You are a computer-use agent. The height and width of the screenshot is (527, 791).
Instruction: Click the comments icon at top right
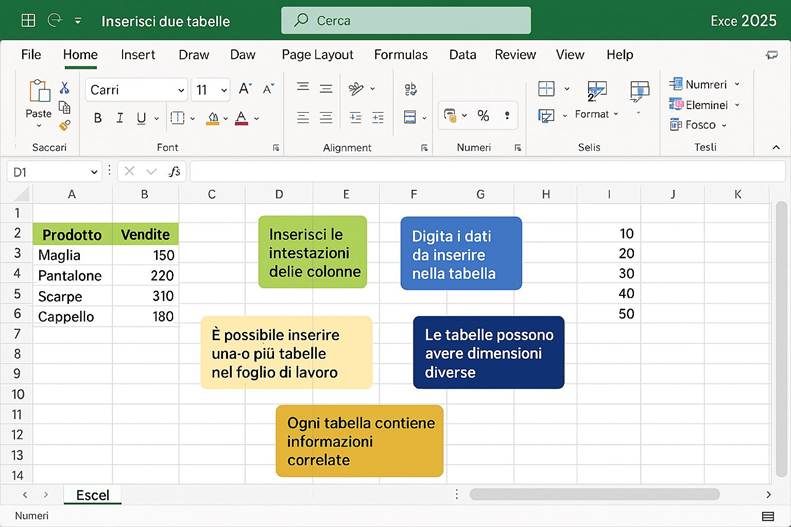(x=771, y=55)
